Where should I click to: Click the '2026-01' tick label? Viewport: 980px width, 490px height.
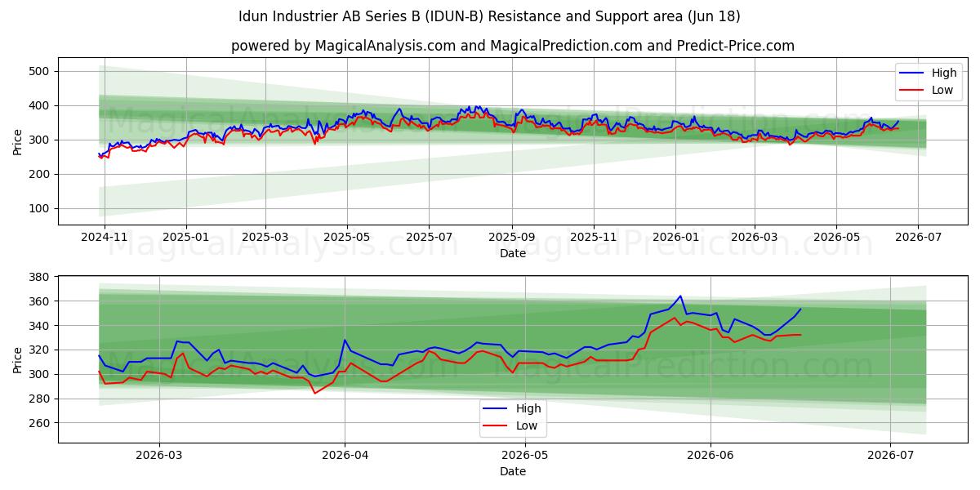click(x=675, y=237)
